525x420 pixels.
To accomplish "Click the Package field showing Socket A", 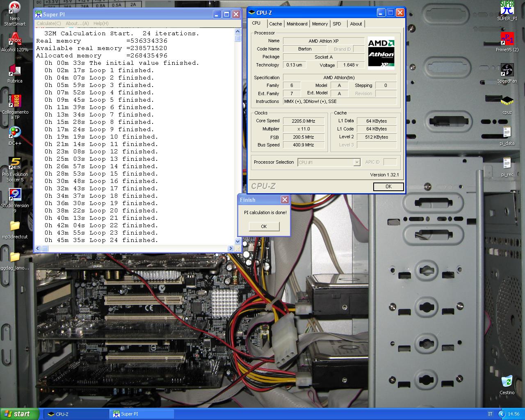I will (x=324, y=57).
